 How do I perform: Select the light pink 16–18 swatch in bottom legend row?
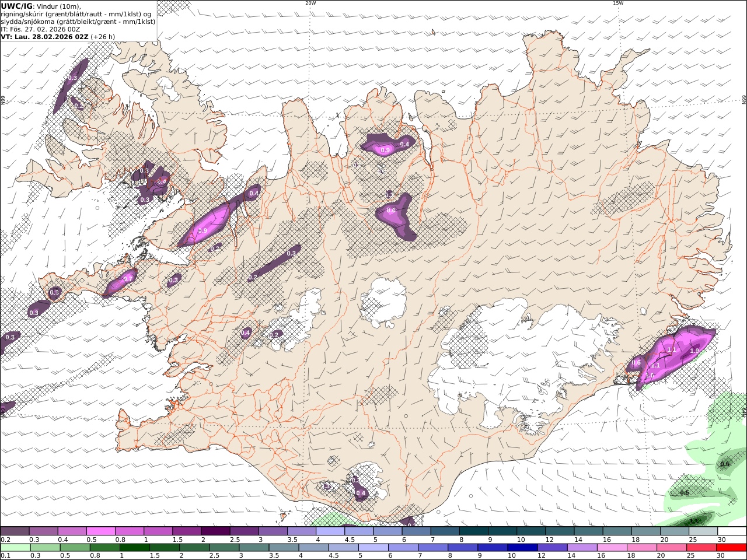click(612, 548)
